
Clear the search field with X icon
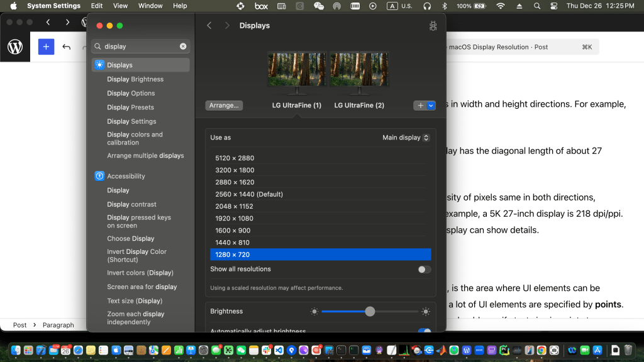coord(183,47)
